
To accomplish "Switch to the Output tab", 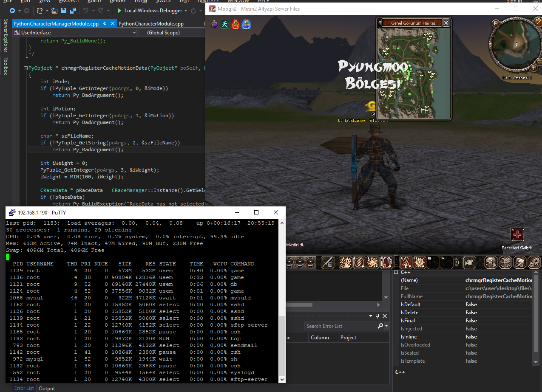I will point(47,388).
